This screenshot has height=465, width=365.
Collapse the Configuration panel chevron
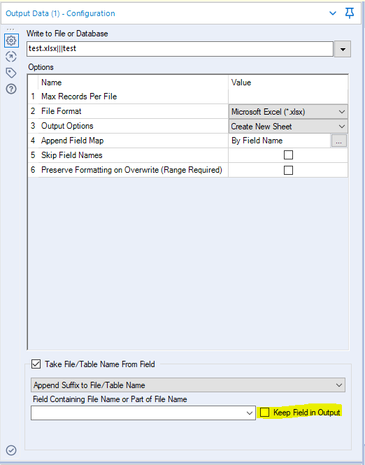pyautogui.click(x=333, y=13)
